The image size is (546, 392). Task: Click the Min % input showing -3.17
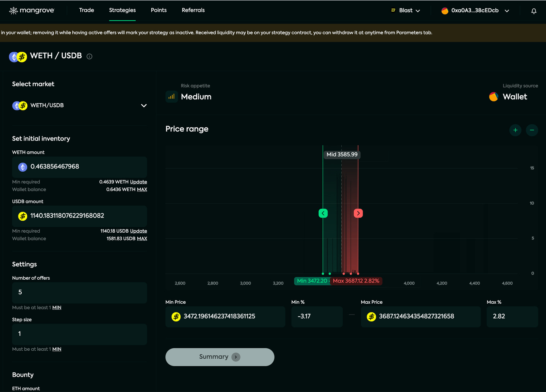(317, 317)
